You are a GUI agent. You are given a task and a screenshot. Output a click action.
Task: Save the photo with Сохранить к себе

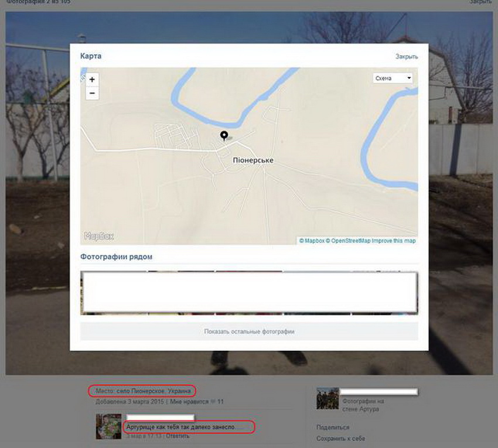(340, 438)
